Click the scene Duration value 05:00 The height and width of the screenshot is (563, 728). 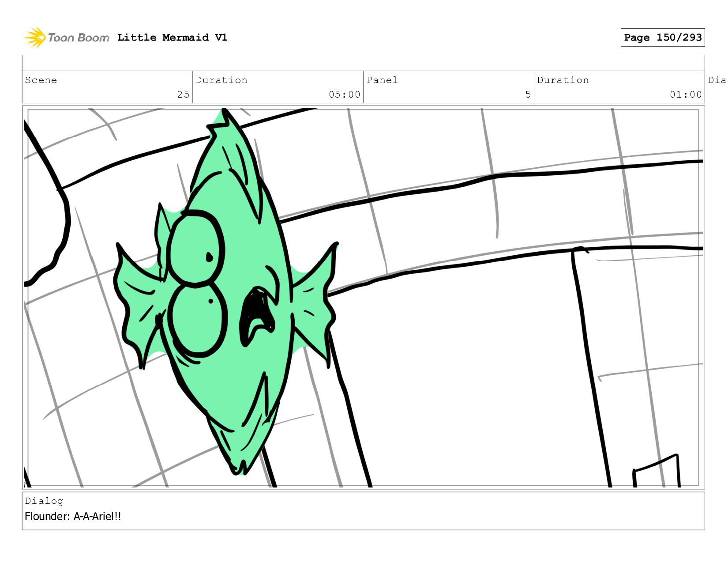[344, 94]
